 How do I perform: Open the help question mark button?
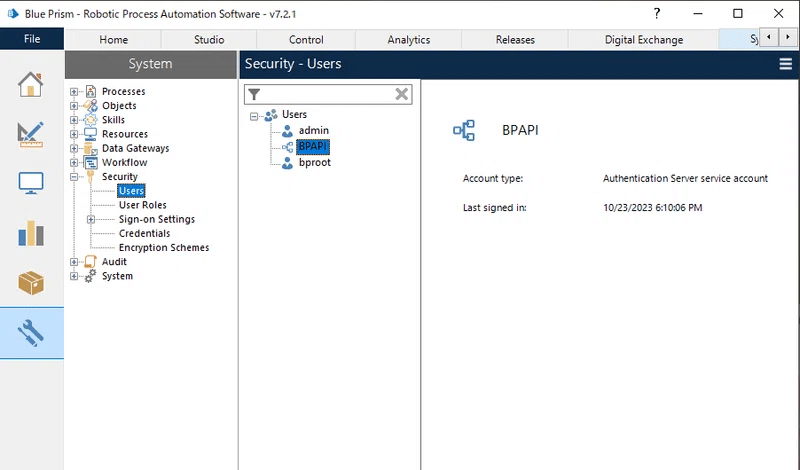(x=657, y=14)
